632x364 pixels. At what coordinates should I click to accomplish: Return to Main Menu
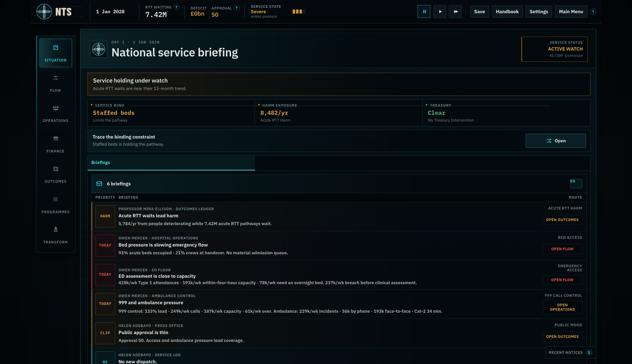pyautogui.click(x=571, y=12)
